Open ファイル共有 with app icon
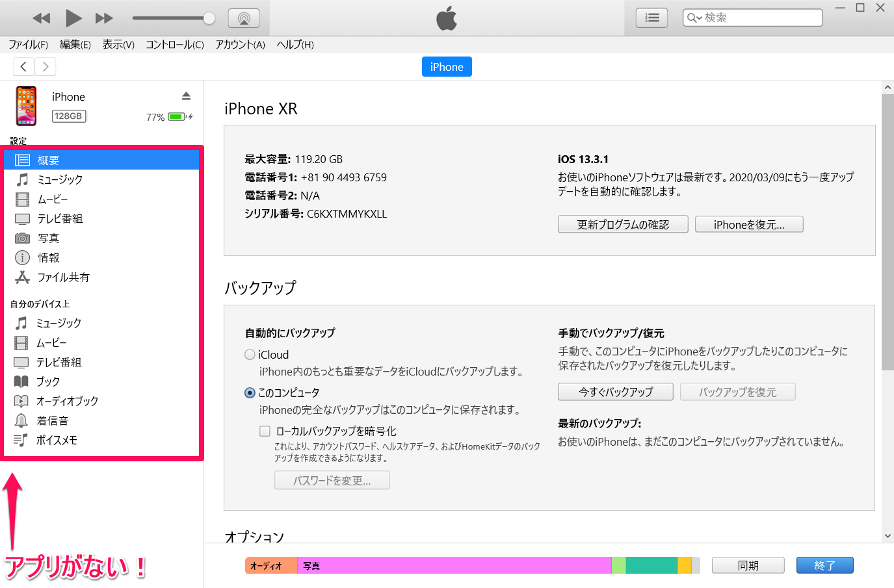The image size is (894, 588). pos(101,277)
